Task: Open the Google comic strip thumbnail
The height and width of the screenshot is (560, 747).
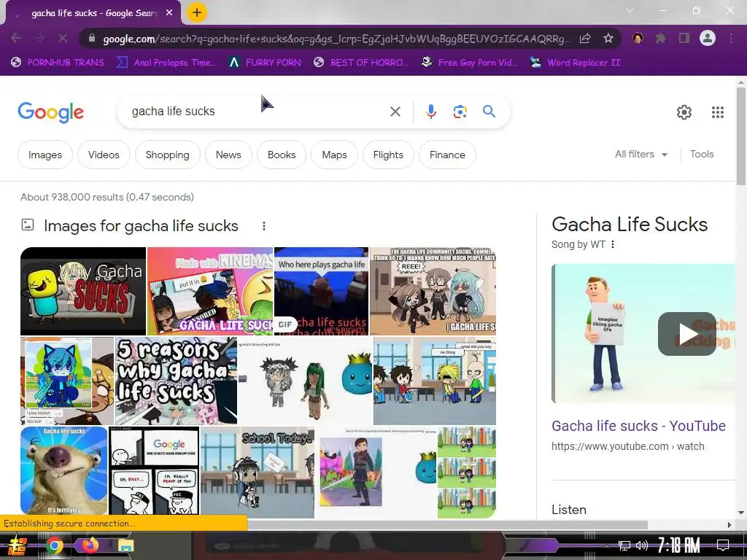Action: (x=154, y=470)
